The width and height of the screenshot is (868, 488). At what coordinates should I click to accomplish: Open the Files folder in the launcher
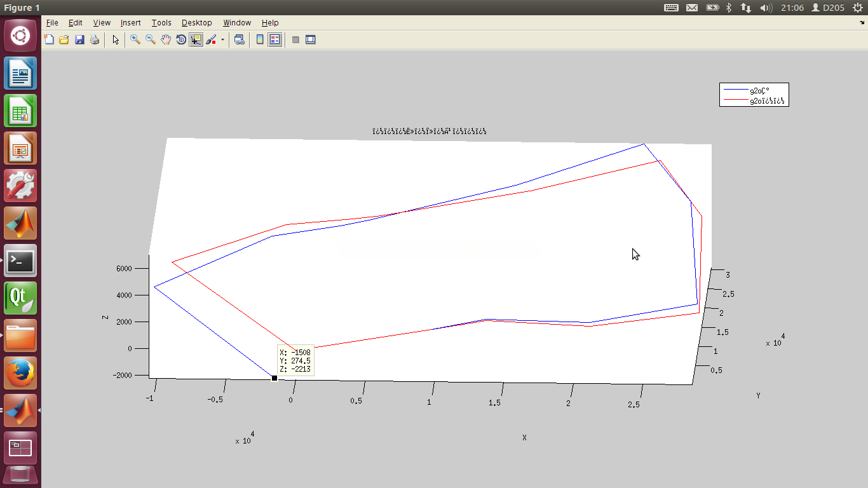click(20, 335)
